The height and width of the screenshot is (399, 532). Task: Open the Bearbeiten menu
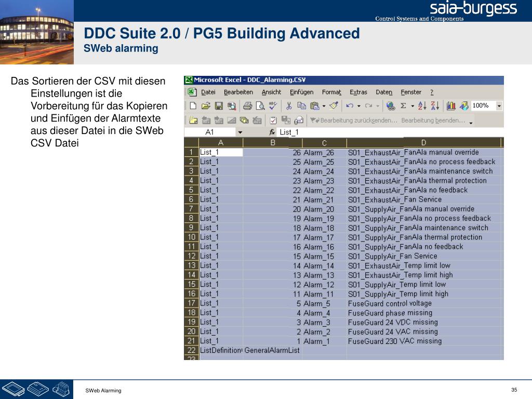tap(238, 92)
